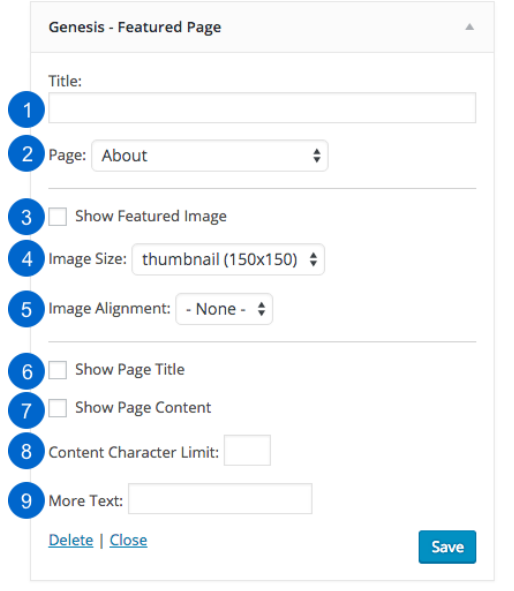Image resolution: width=514 pixels, height=591 pixels.
Task: Click blue number 1 marker circle
Action: 26,110
